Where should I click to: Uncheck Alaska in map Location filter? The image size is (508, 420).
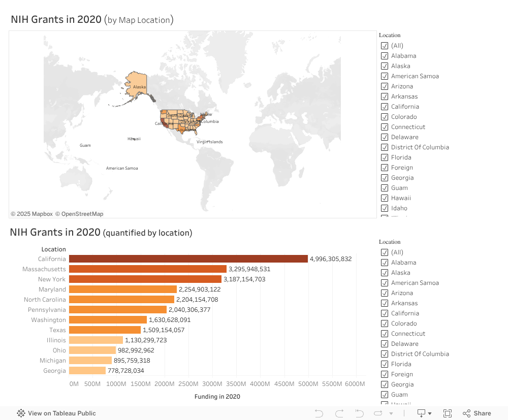(x=385, y=66)
